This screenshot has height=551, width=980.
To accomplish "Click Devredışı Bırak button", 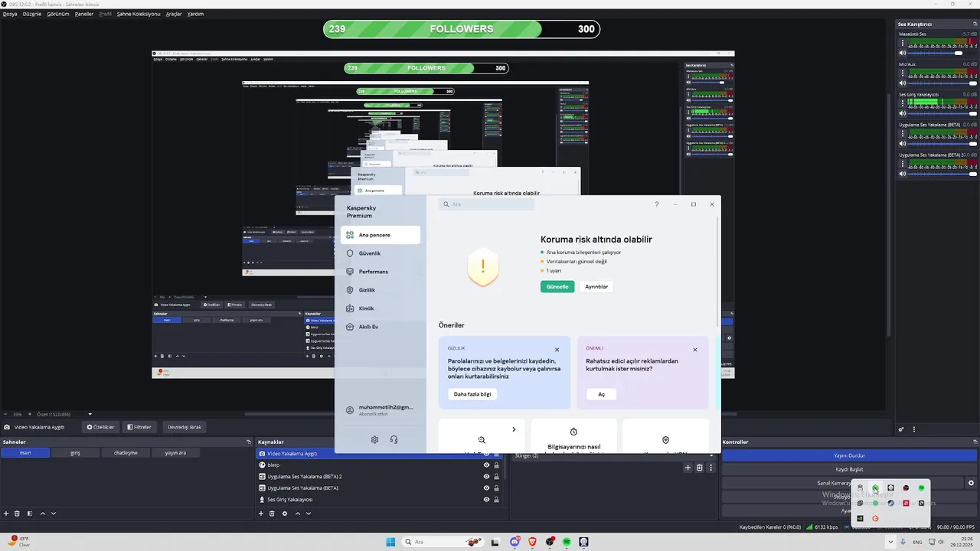I will pos(185,427).
